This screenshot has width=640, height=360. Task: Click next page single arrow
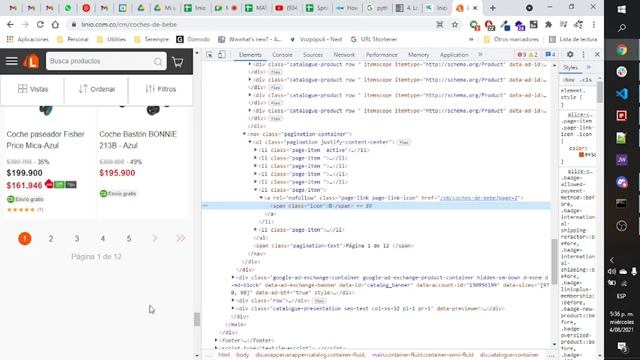click(x=155, y=238)
